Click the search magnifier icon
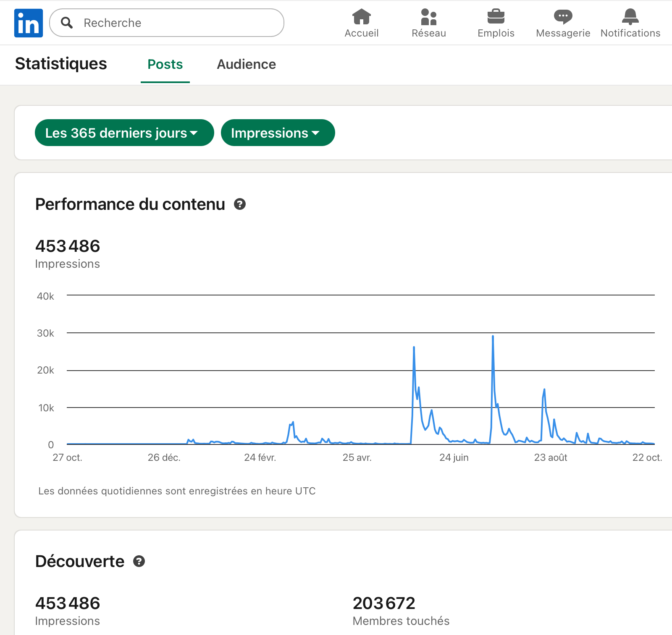Image resolution: width=672 pixels, height=635 pixels. coord(67,23)
